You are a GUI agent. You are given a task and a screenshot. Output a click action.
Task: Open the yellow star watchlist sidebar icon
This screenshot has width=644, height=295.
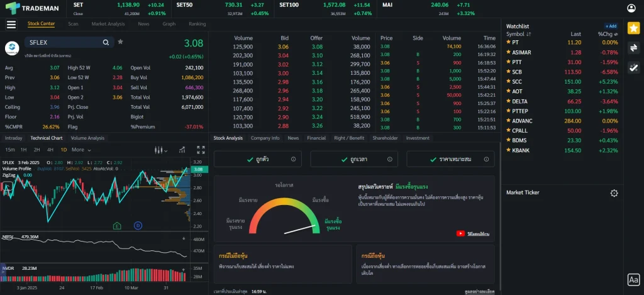tap(633, 28)
